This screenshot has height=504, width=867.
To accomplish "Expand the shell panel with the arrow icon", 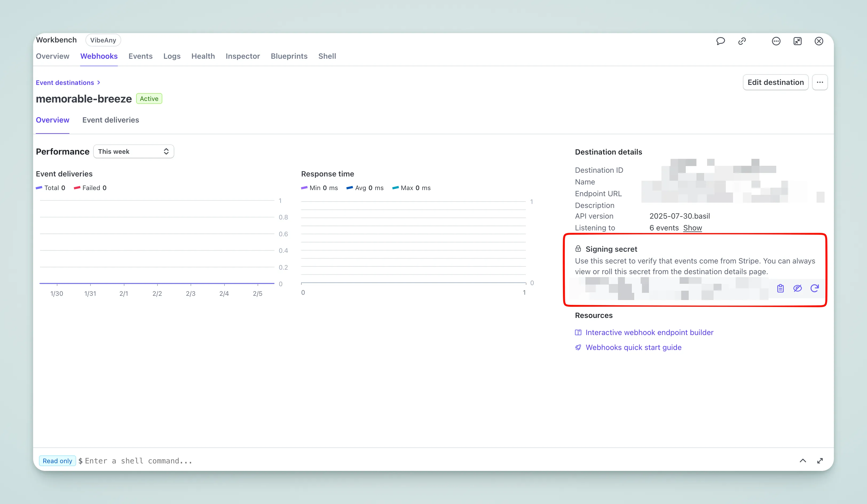I will pyautogui.click(x=803, y=461).
